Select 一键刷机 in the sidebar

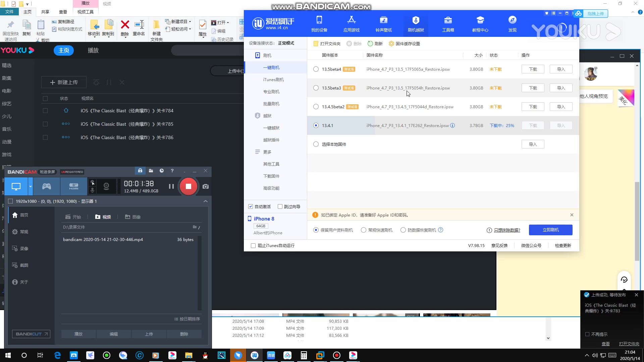(x=271, y=67)
